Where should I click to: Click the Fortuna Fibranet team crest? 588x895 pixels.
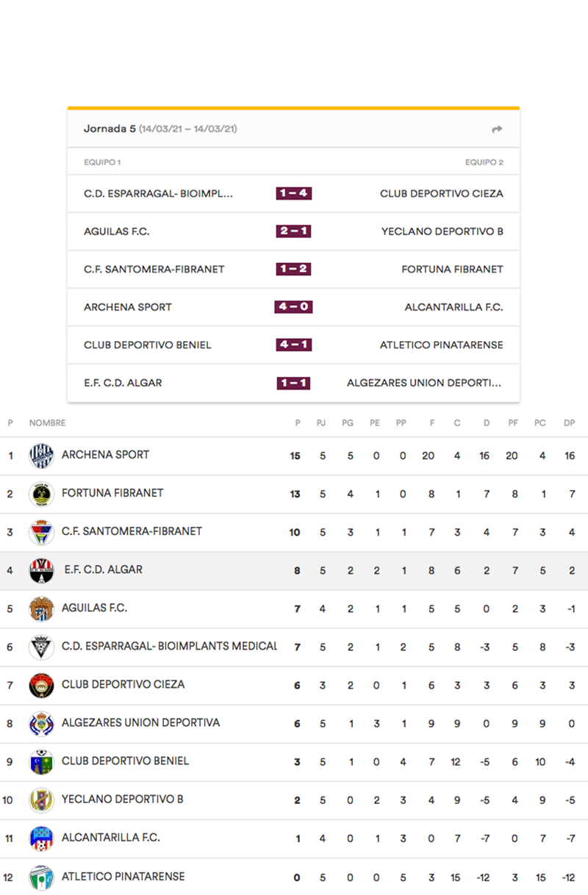(41, 494)
